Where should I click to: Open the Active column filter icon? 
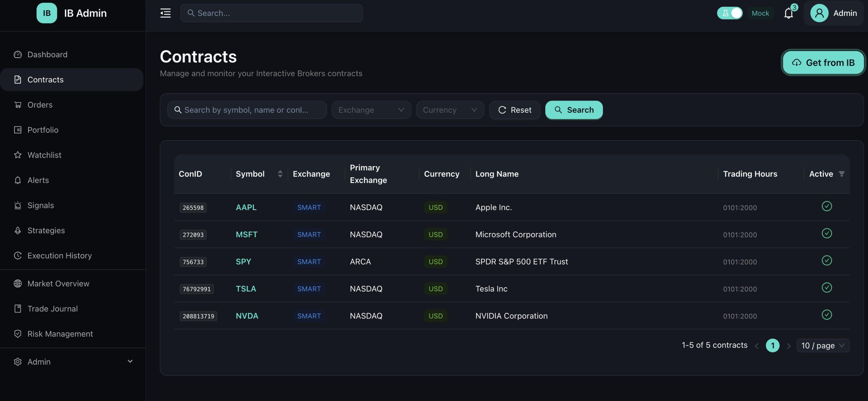[841, 174]
